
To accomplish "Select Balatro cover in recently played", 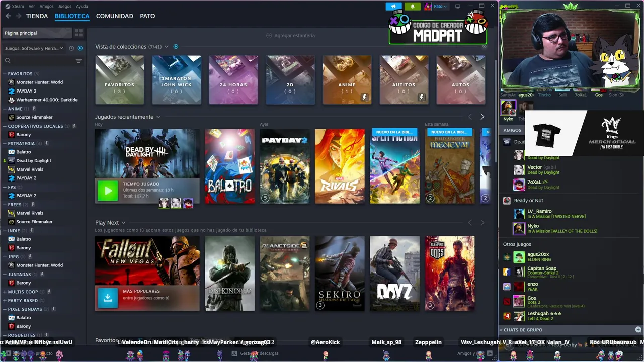I will coord(229,166).
